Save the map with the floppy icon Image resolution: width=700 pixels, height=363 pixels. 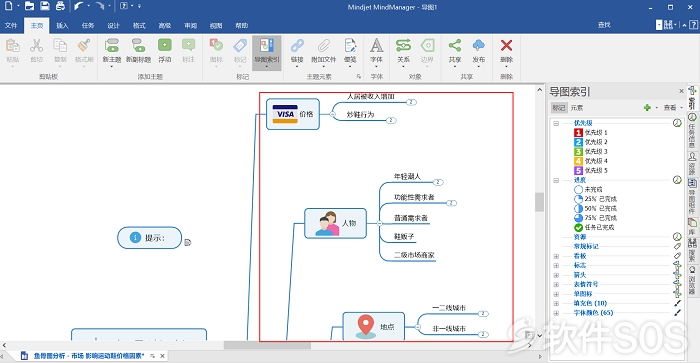click(x=45, y=6)
